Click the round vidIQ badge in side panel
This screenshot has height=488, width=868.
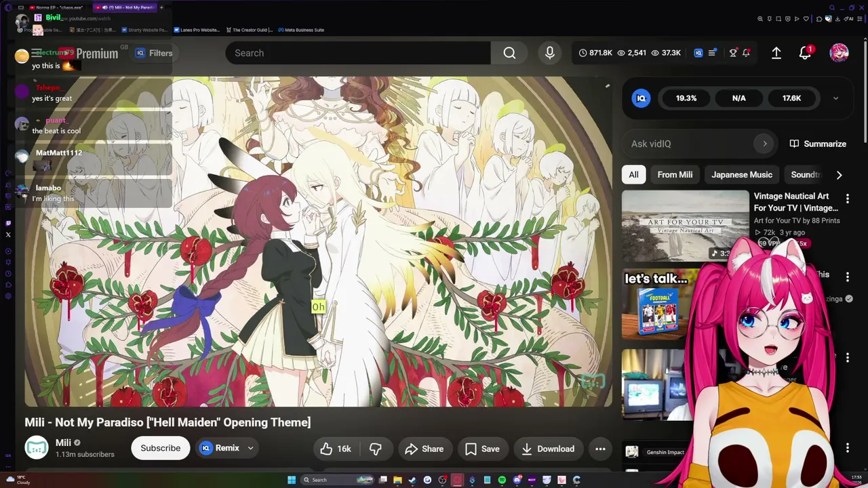click(x=641, y=98)
